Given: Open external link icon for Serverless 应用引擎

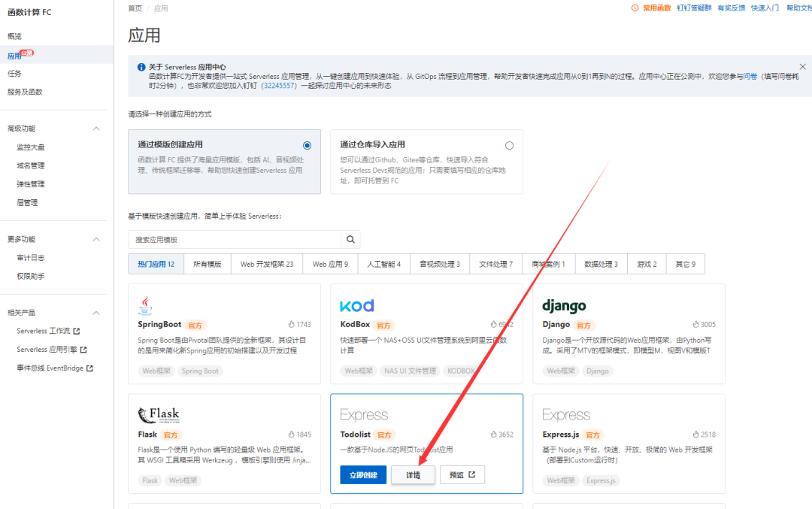Looking at the screenshot, I should coord(83,350).
